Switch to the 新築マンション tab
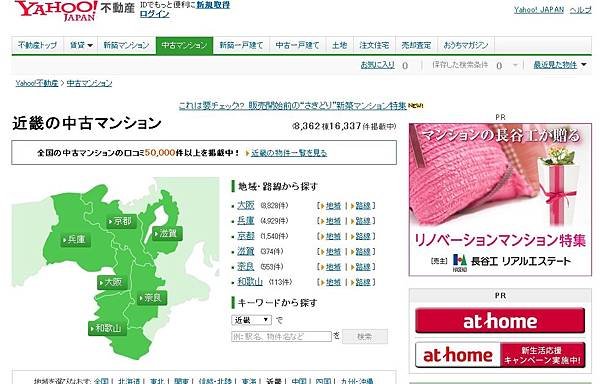The height and width of the screenshot is (384, 600). (127, 45)
